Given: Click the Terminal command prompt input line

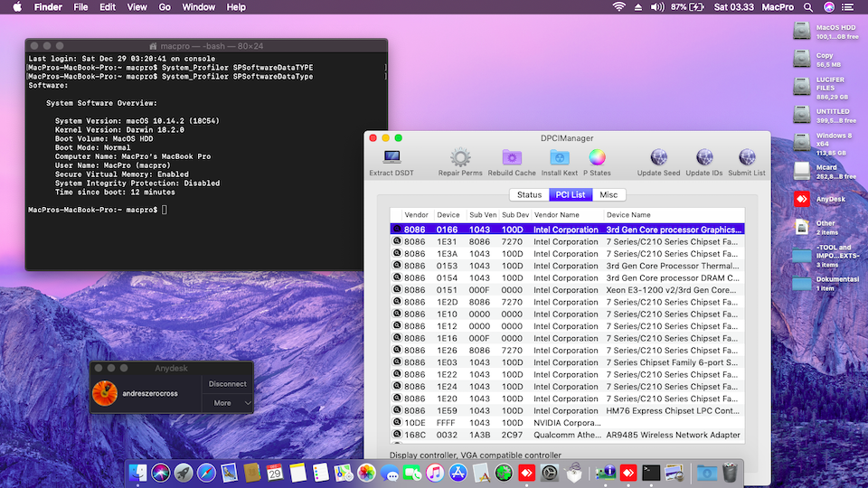Looking at the screenshot, I should [x=97, y=210].
